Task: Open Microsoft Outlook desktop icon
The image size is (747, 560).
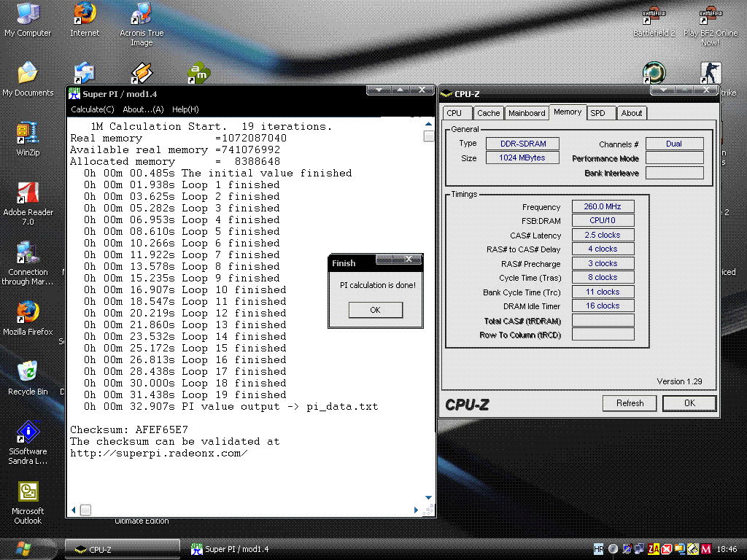Action: pos(28,492)
